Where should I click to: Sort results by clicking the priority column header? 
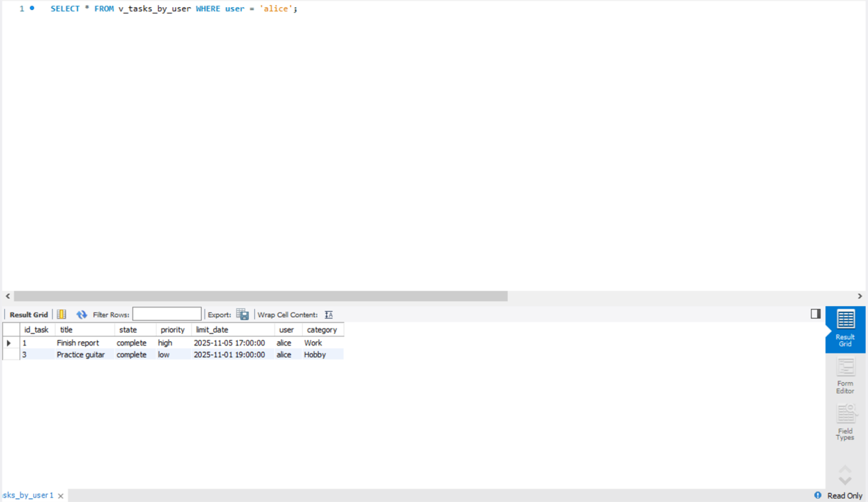pyautogui.click(x=172, y=329)
